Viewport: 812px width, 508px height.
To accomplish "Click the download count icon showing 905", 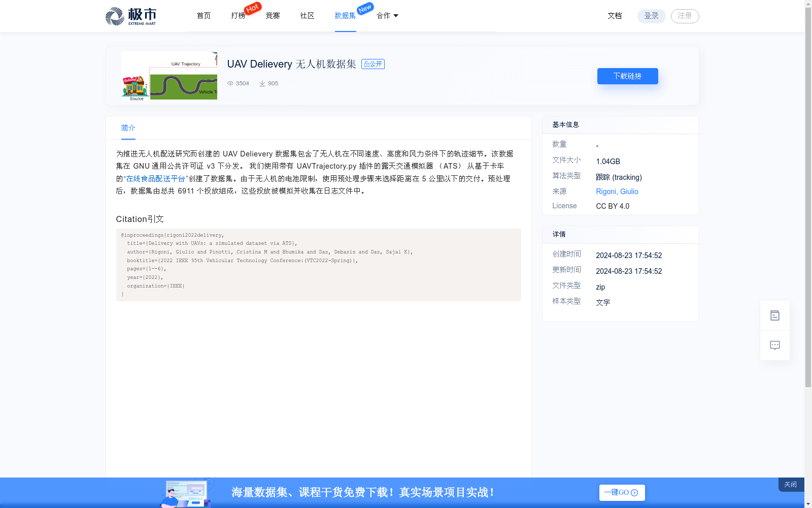I will pyautogui.click(x=262, y=83).
